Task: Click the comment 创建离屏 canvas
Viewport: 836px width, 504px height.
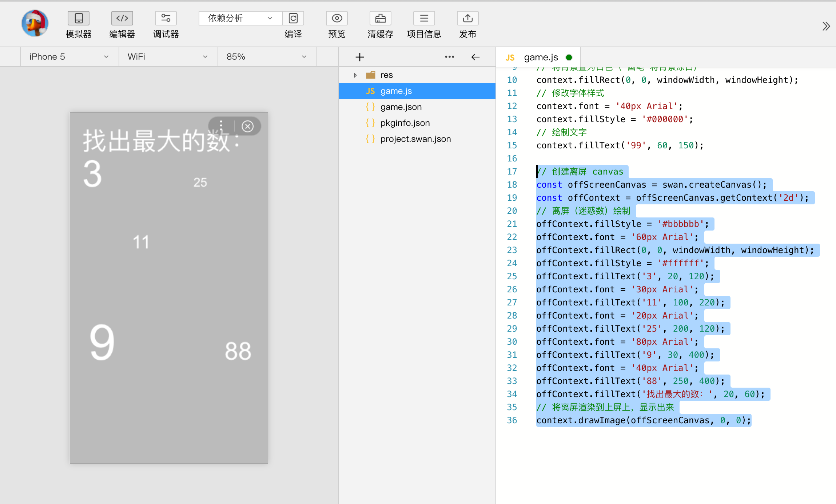Action: pos(580,172)
